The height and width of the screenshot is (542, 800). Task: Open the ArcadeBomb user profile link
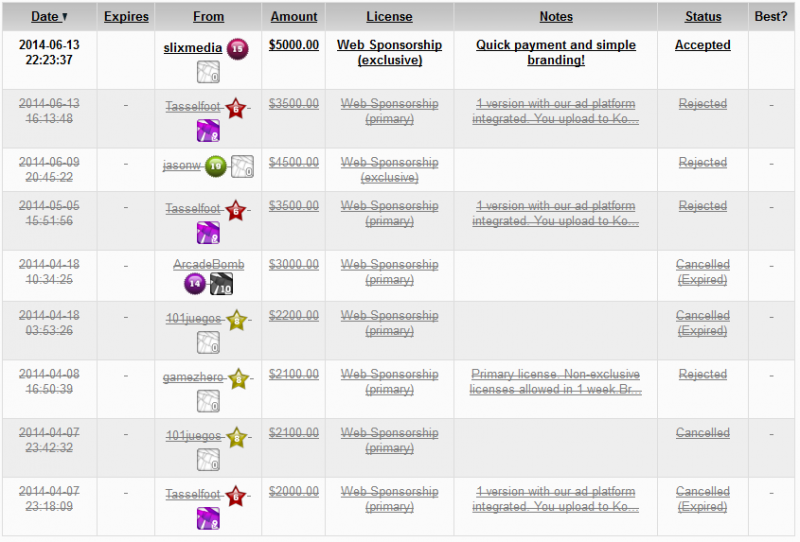pos(208,265)
